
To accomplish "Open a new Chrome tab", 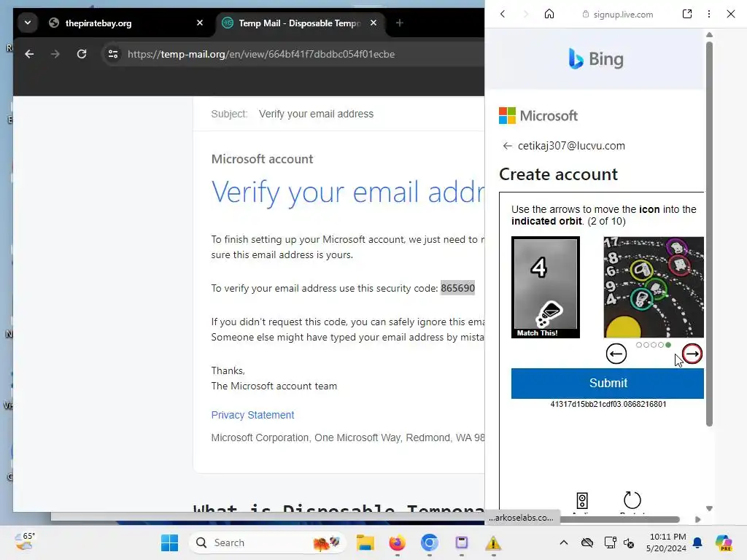I will 399,23.
